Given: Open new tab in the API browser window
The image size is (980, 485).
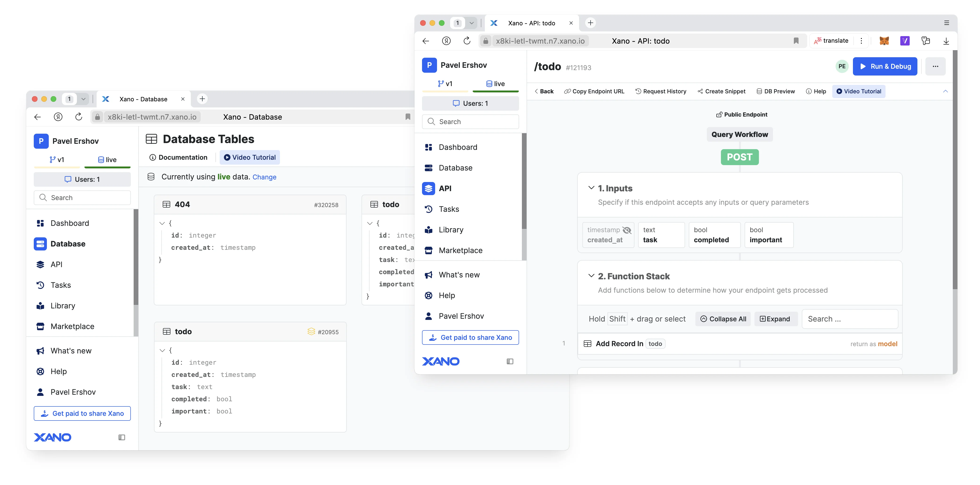Looking at the screenshot, I should pos(590,23).
